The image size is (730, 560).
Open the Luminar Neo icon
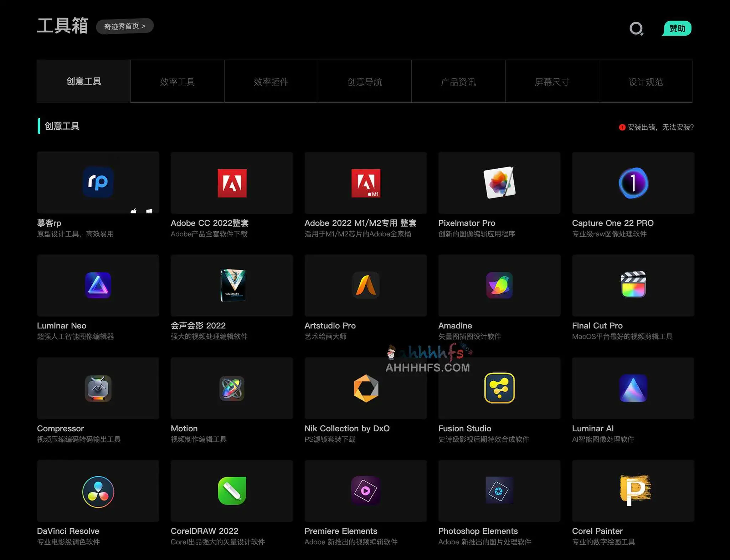pos(98,285)
